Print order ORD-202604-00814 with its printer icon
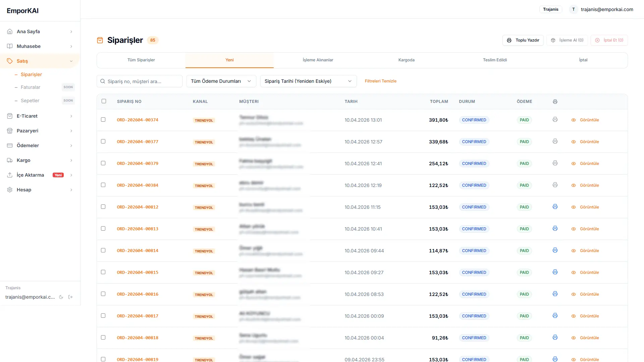 tap(555, 250)
